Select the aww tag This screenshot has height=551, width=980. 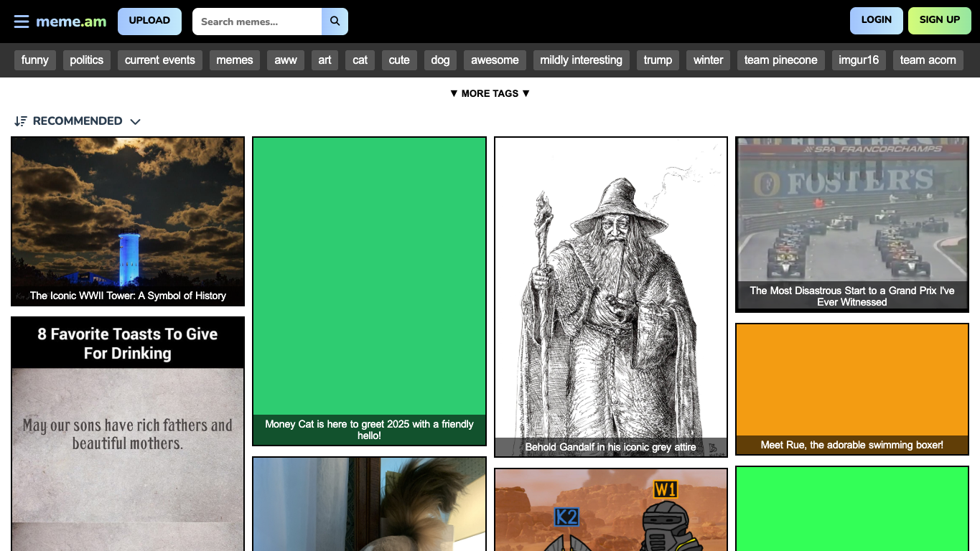point(286,60)
